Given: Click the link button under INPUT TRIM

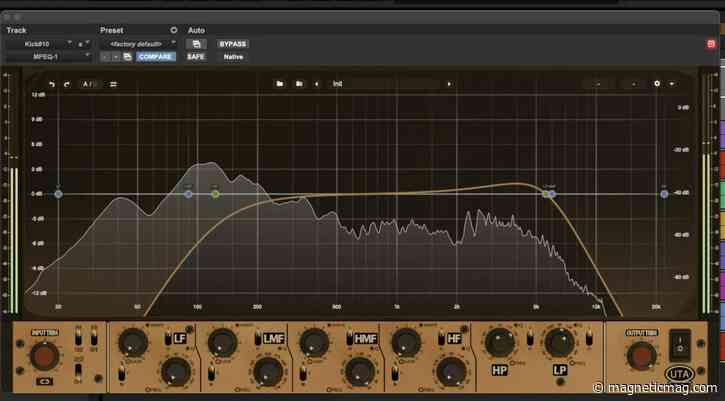Looking at the screenshot, I should pos(44,382).
